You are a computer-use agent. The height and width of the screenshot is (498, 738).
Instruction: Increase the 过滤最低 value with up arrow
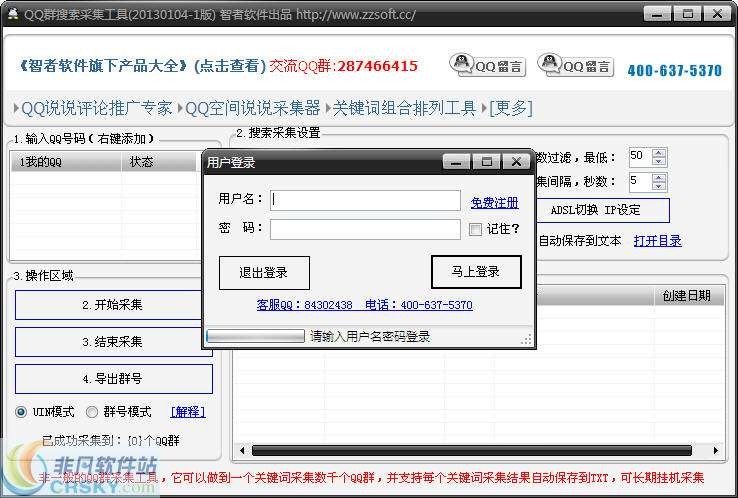pos(659,153)
